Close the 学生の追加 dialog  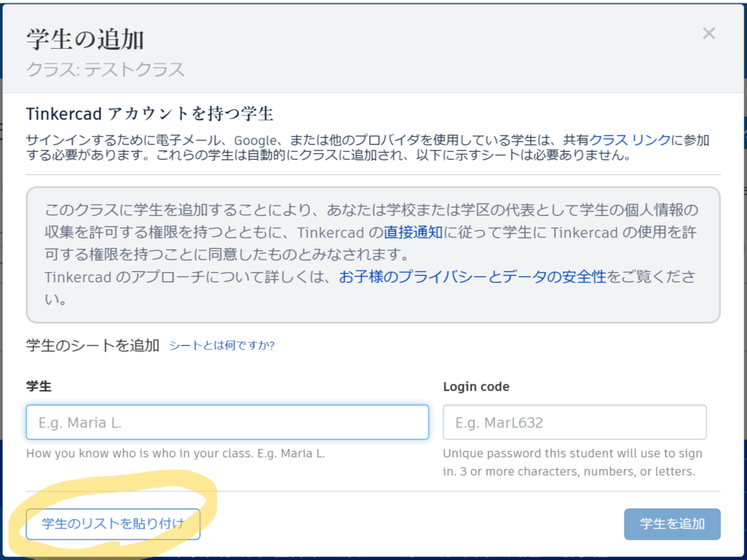(x=708, y=34)
